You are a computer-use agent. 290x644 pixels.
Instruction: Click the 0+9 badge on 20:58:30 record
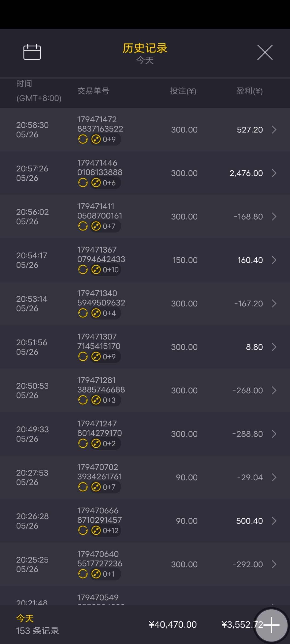(x=105, y=139)
